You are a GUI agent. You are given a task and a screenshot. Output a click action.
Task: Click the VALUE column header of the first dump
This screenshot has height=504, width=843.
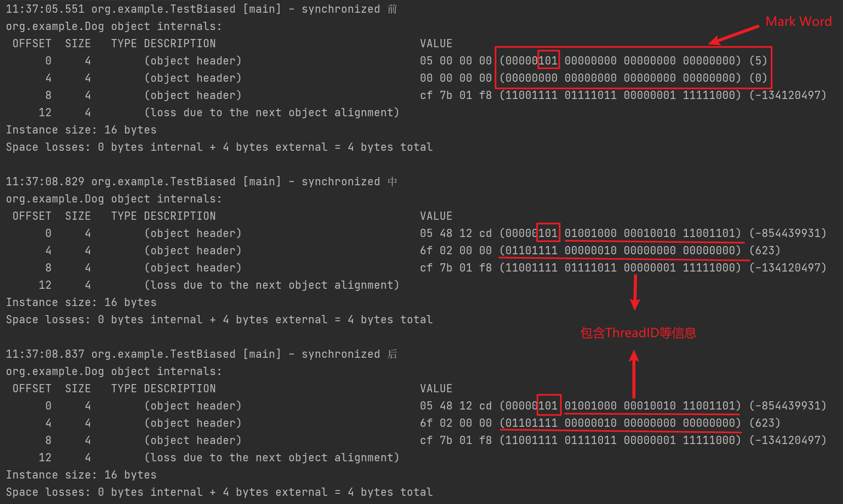pos(436,44)
